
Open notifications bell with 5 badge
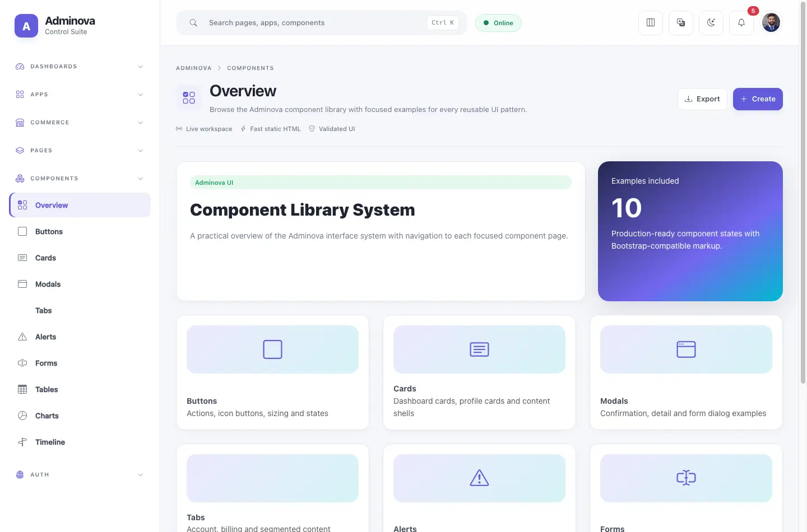[x=741, y=23]
